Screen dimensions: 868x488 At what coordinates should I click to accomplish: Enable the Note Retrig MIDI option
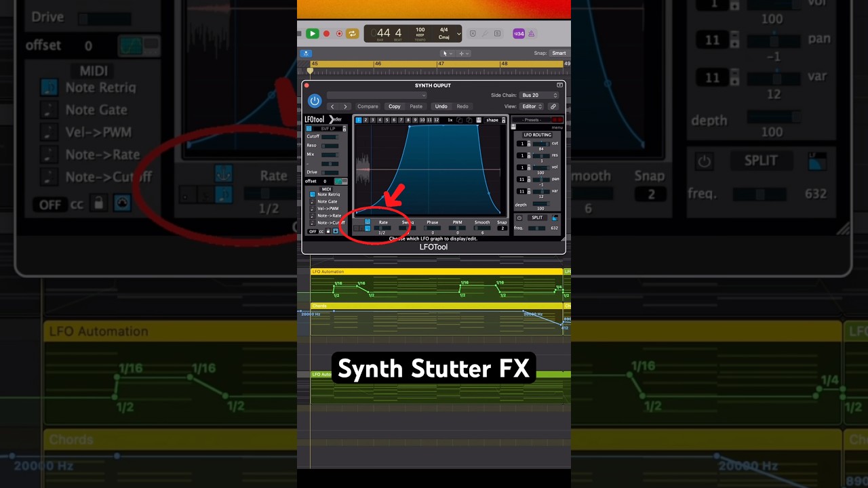pyautogui.click(x=313, y=195)
